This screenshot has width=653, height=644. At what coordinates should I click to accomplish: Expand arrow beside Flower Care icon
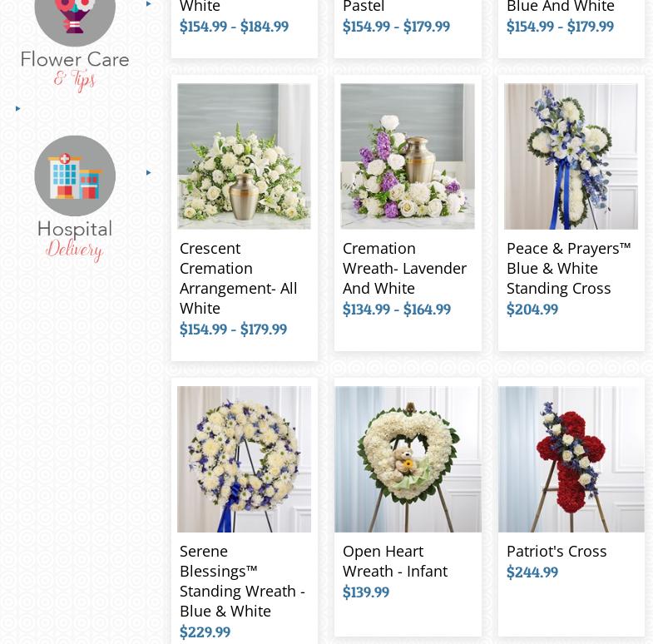pos(149,4)
